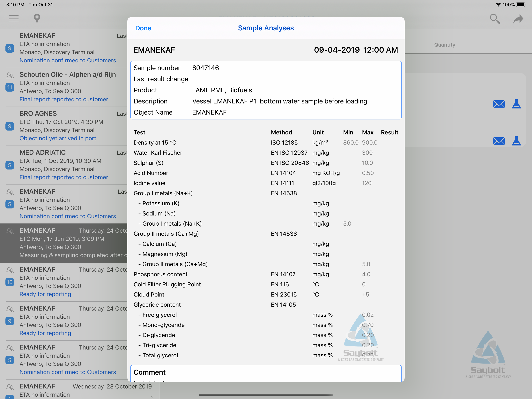Click the Water Karl Fischer test row
532x399 pixels.
click(x=266, y=153)
